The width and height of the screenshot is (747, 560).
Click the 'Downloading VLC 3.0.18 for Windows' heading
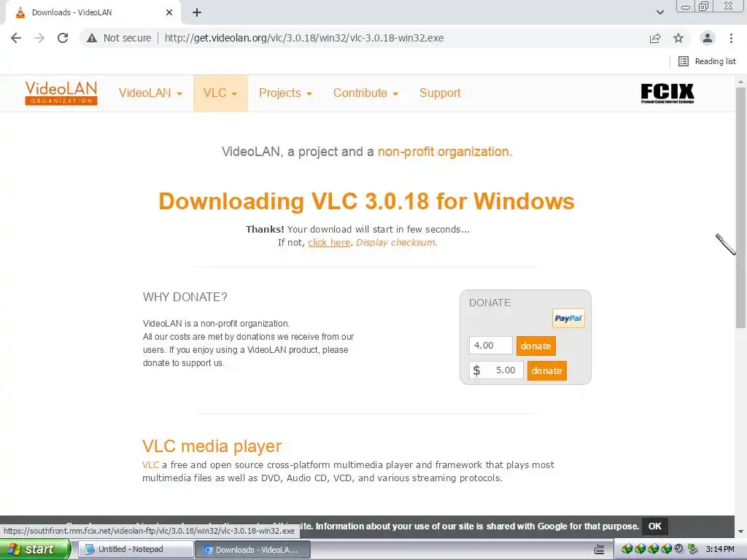coord(366,201)
